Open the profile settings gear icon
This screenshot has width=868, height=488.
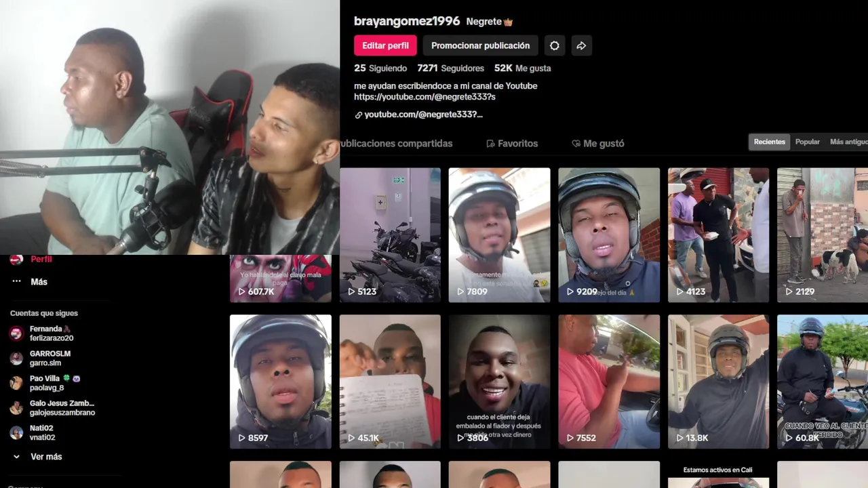[555, 45]
